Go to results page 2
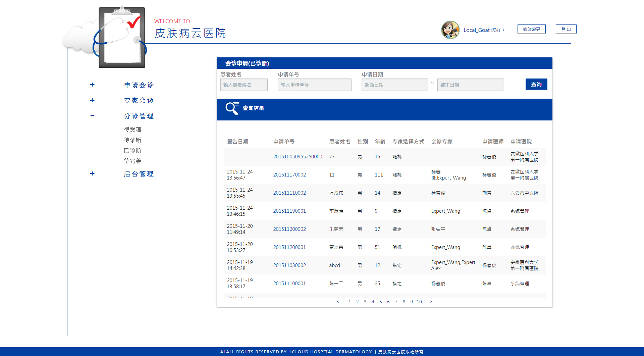Screen dimensions: 644x356 tap(358, 302)
